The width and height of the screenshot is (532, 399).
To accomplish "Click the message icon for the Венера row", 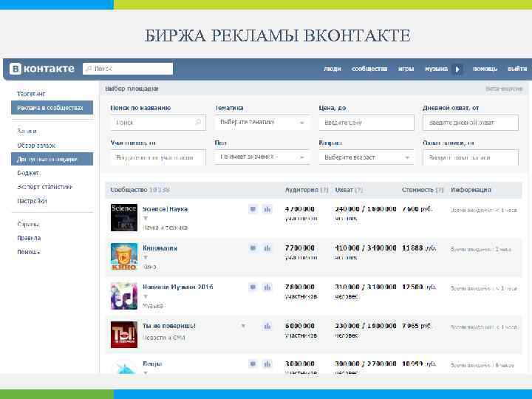I will click(253, 364).
